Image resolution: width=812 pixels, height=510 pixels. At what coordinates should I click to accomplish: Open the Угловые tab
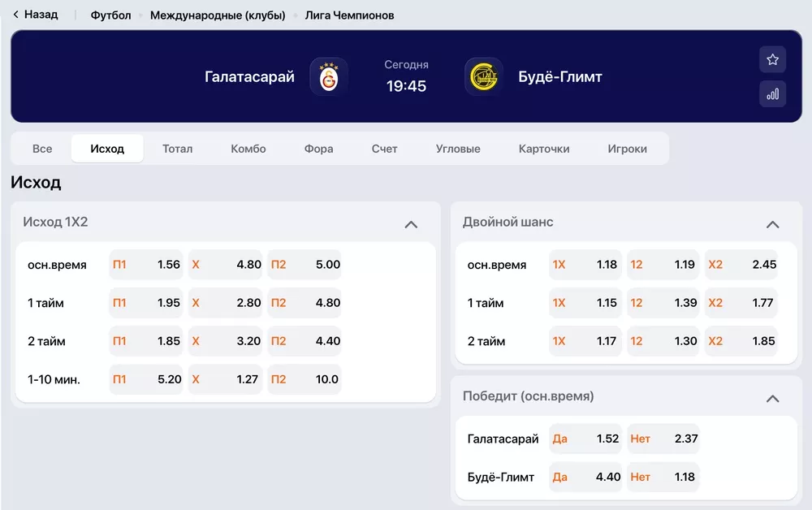point(458,149)
